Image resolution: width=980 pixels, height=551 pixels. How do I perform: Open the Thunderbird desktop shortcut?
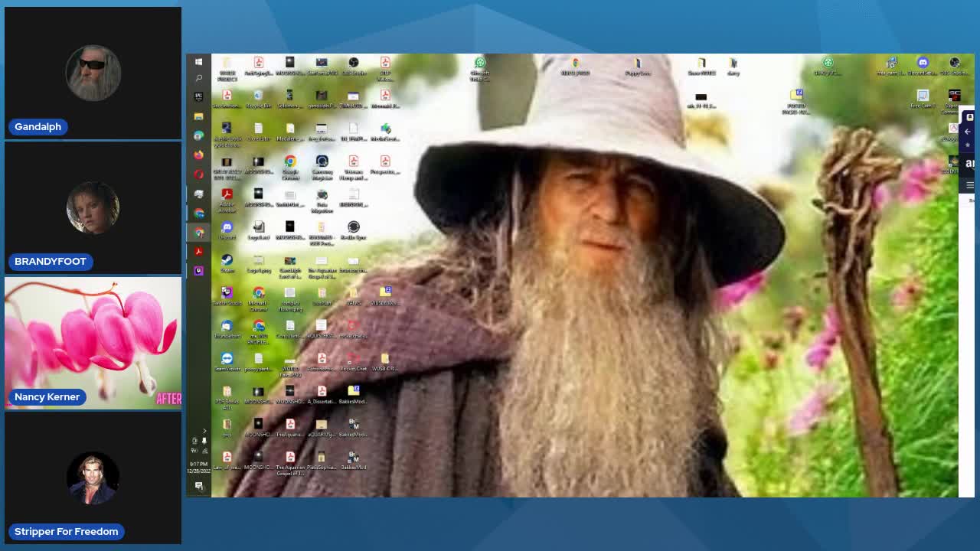[x=227, y=330]
